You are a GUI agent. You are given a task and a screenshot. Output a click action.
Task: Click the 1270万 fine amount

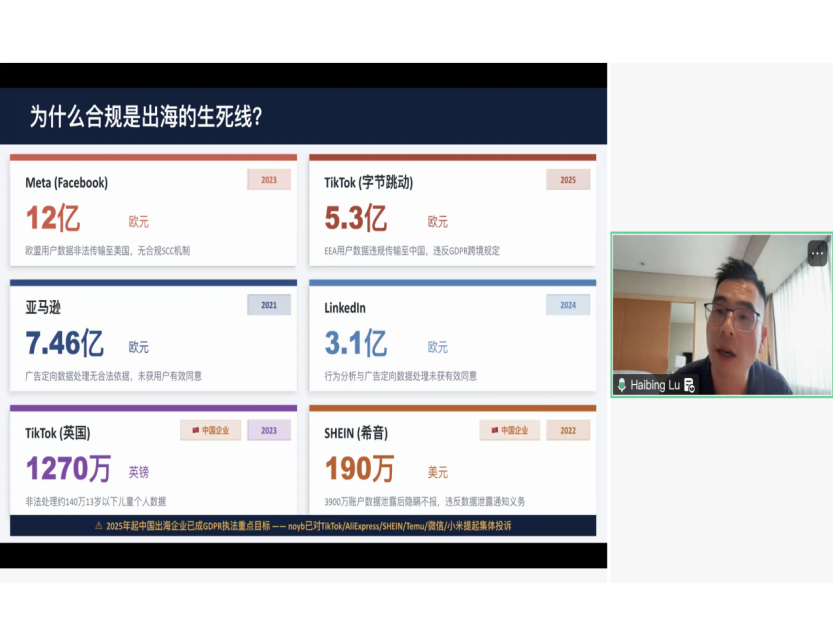[69, 469]
